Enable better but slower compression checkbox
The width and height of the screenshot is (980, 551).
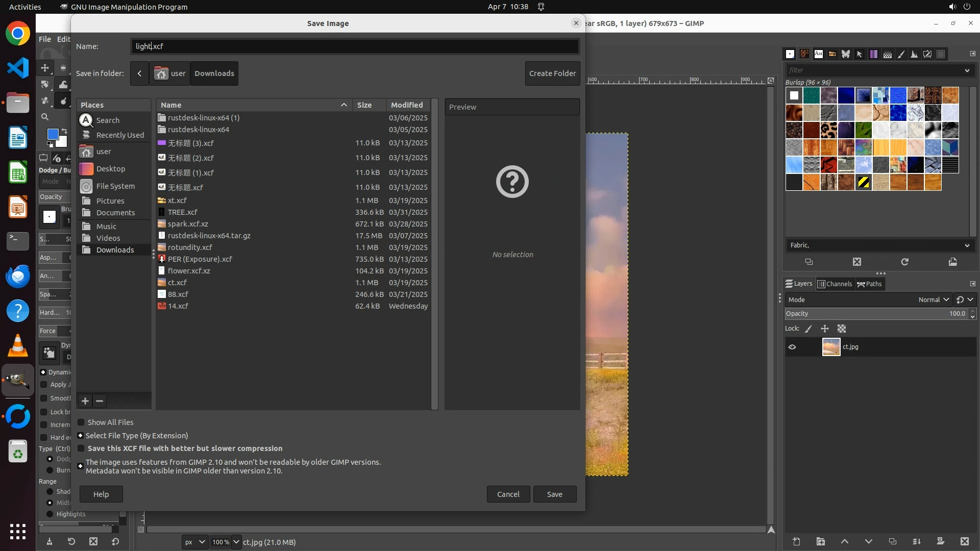[x=81, y=448]
